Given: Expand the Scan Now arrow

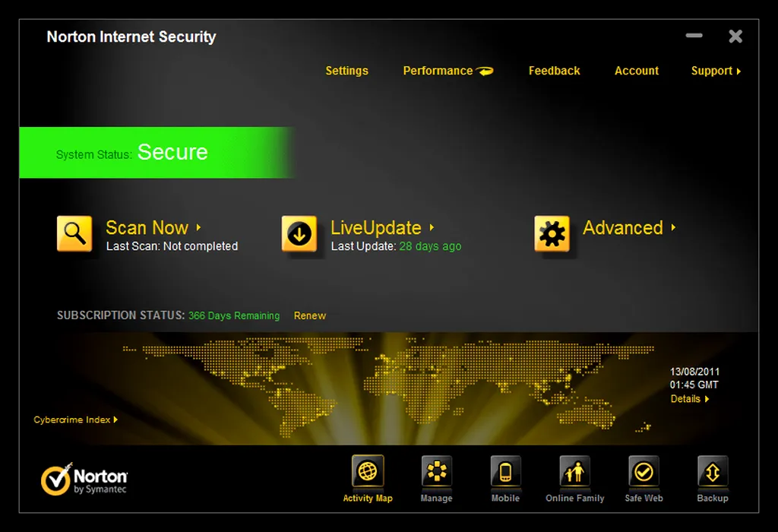Looking at the screenshot, I should [198, 227].
